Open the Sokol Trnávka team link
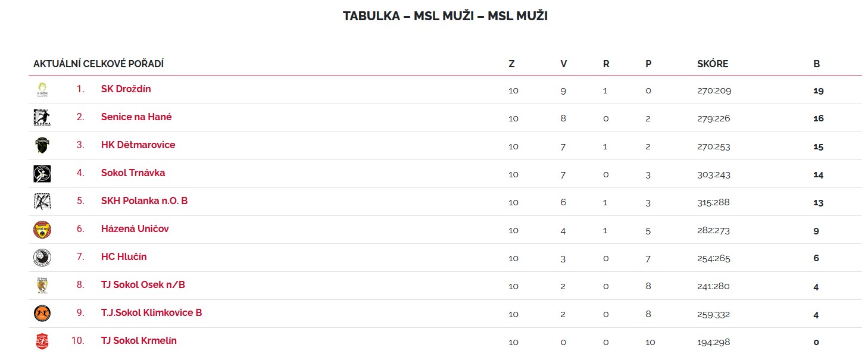Image resolution: width=868 pixels, height=357 pixels. click(x=133, y=173)
